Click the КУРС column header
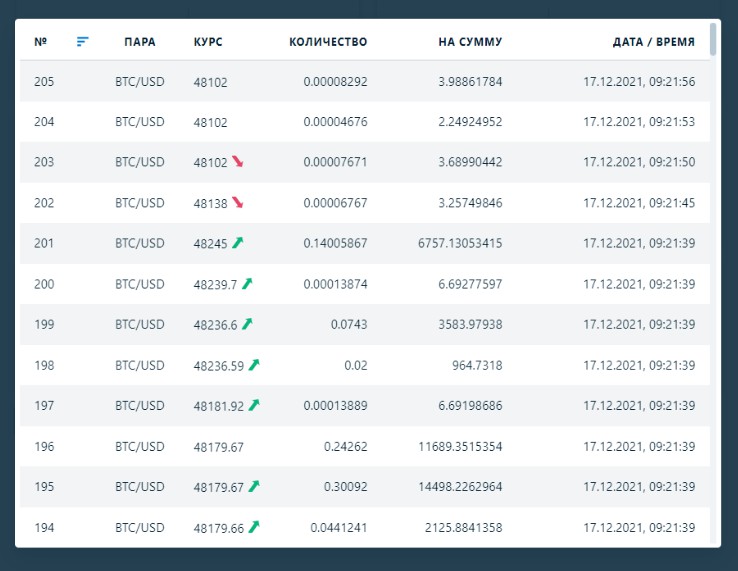The height and width of the screenshot is (571, 738). point(208,42)
